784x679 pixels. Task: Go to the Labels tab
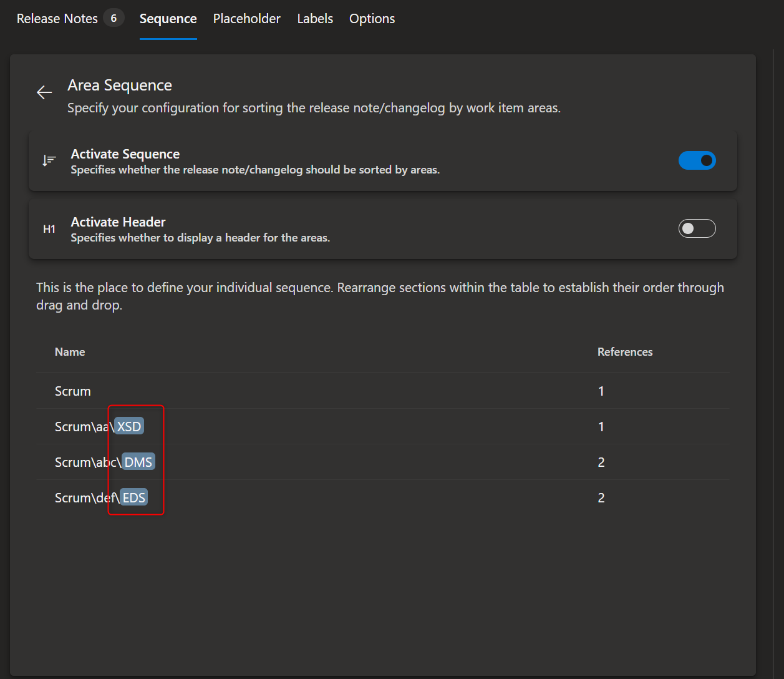(x=315, y=19)
